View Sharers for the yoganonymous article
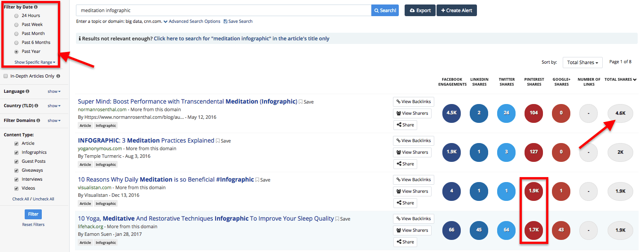 [x=412, y=152]
